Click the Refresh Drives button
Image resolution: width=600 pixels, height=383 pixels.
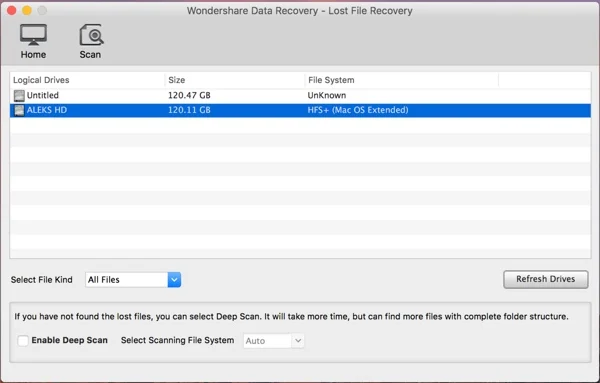pyautogui.click(x=546, y=279)
